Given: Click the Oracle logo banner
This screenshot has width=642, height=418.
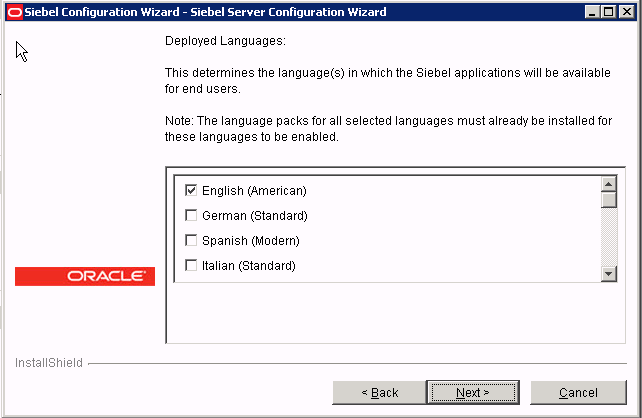Looking at the screenshot, I should (x=85, y=276).
